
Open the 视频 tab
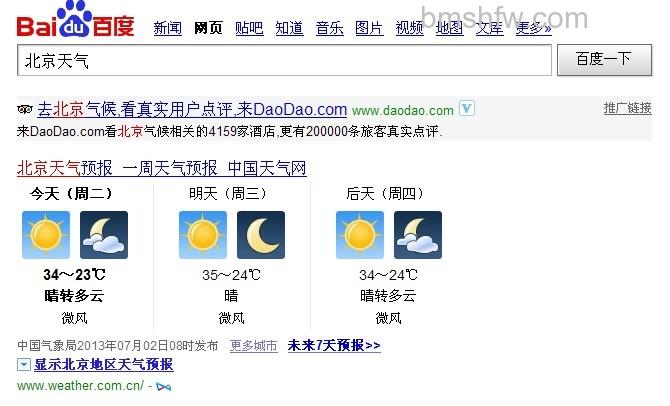[x=409, y=28]
